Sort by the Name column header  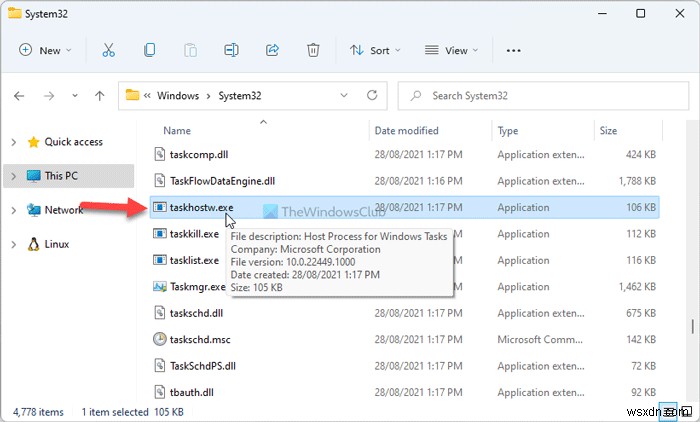point(177,130)
